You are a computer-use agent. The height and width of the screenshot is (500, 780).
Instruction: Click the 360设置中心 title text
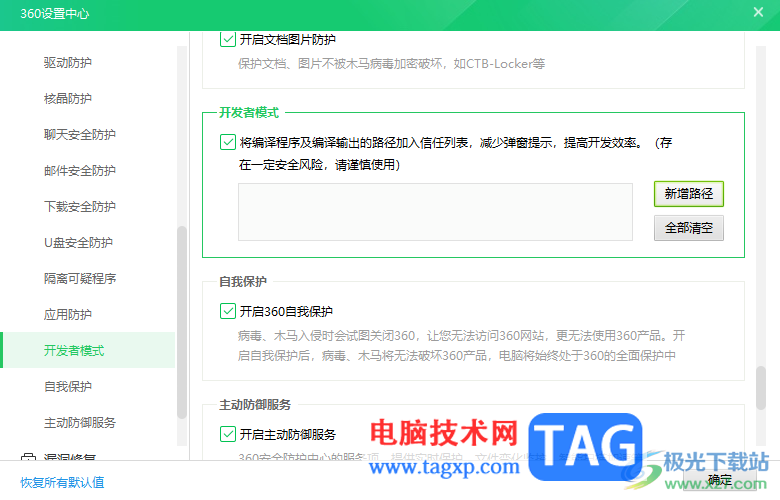55,13
